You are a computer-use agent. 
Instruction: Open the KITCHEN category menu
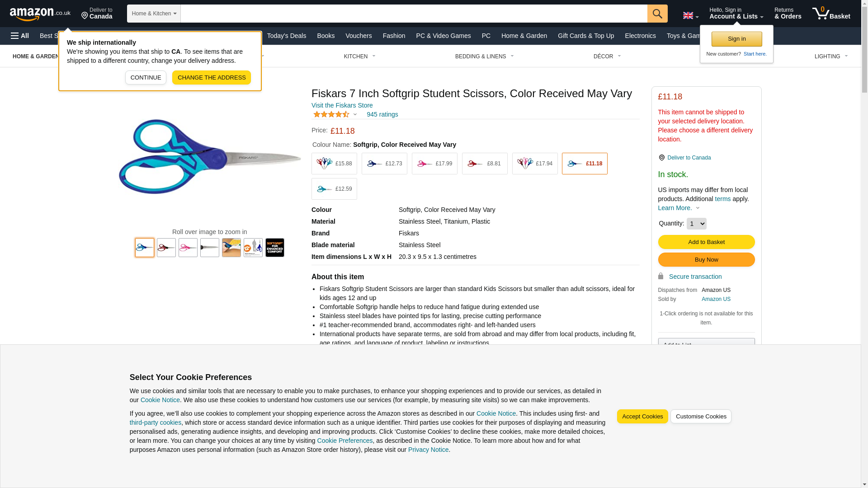coord(359,56)
